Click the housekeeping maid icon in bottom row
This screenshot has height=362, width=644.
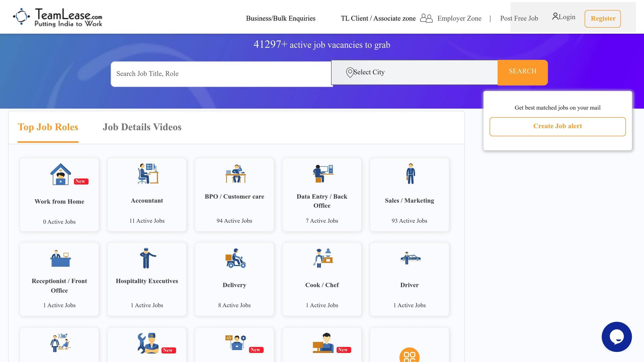click(60, 343)
